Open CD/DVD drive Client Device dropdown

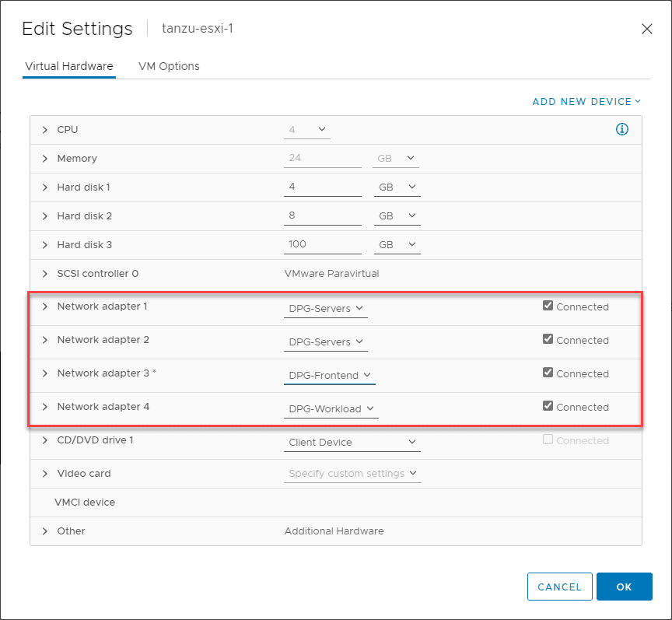pyautogui.click(x=352, y=443)
